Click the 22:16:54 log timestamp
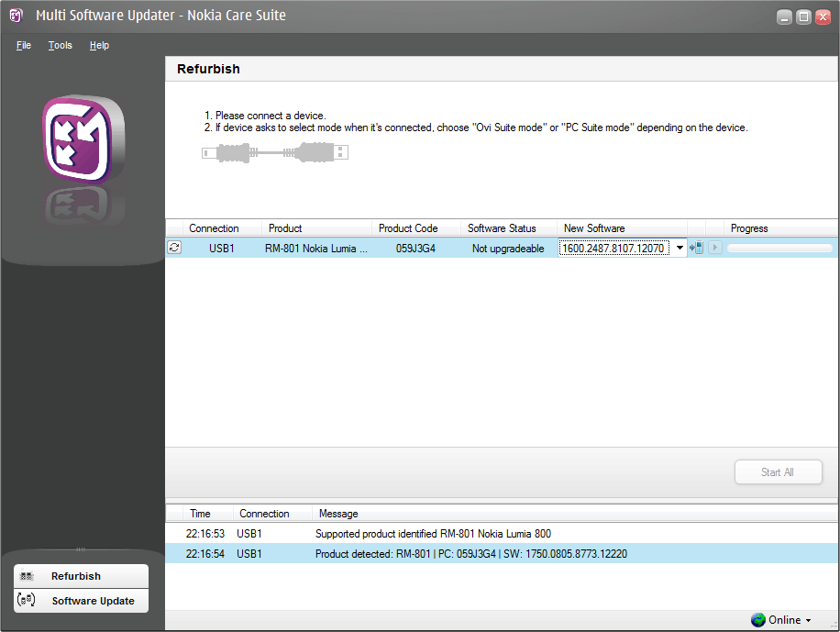840x632 pixels. tap(205, 554)
